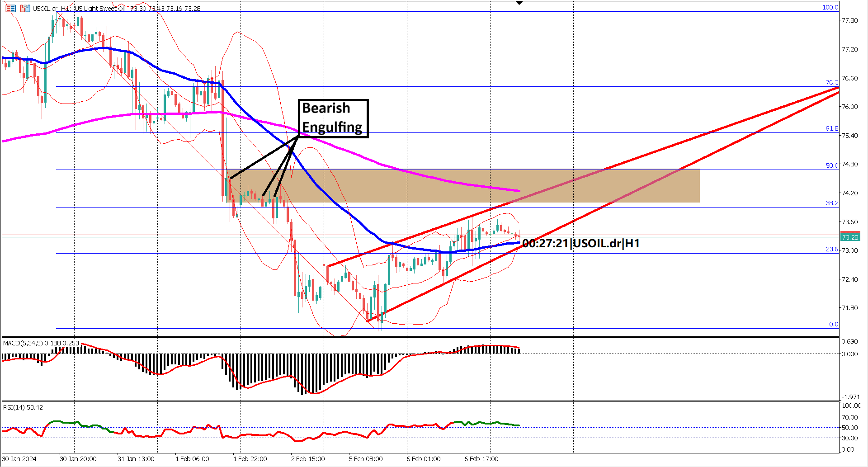Select the red bars chart icon in header
Screen dimensions: 868x467
22,9
